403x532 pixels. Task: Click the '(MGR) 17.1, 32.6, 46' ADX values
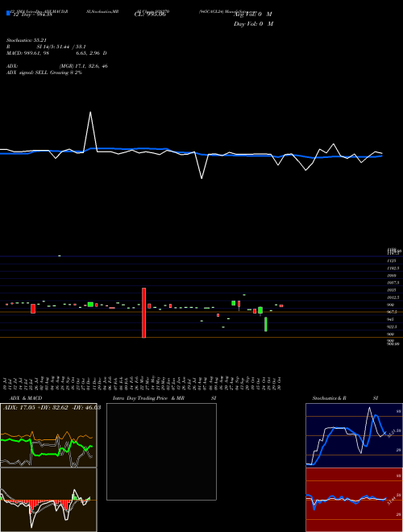(x=84, y=66)
